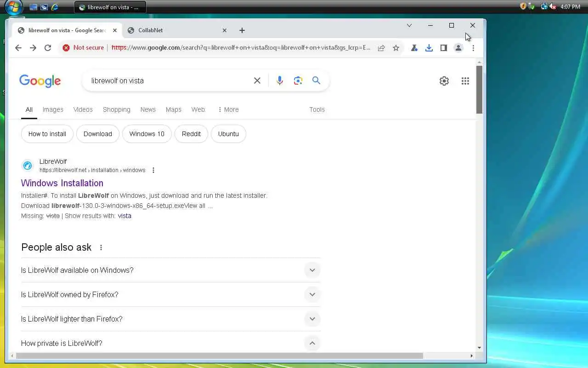This screenshot has height=368, width=588.
Task: Select librewolf on vista taskbar button
Action: point(110,7)
